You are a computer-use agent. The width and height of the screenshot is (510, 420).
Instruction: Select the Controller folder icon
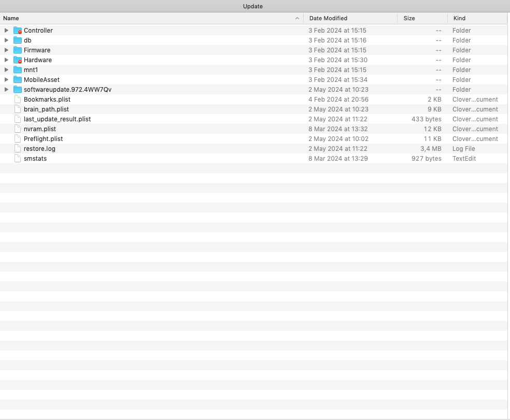(x=18, y=31)
